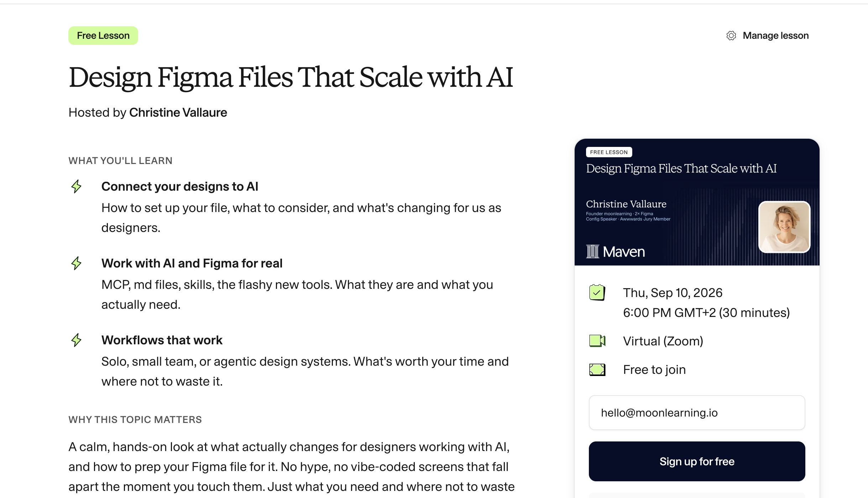
Task: Click the Thu, Sep 10, 2026 date text
Action: tap(673, 293)
